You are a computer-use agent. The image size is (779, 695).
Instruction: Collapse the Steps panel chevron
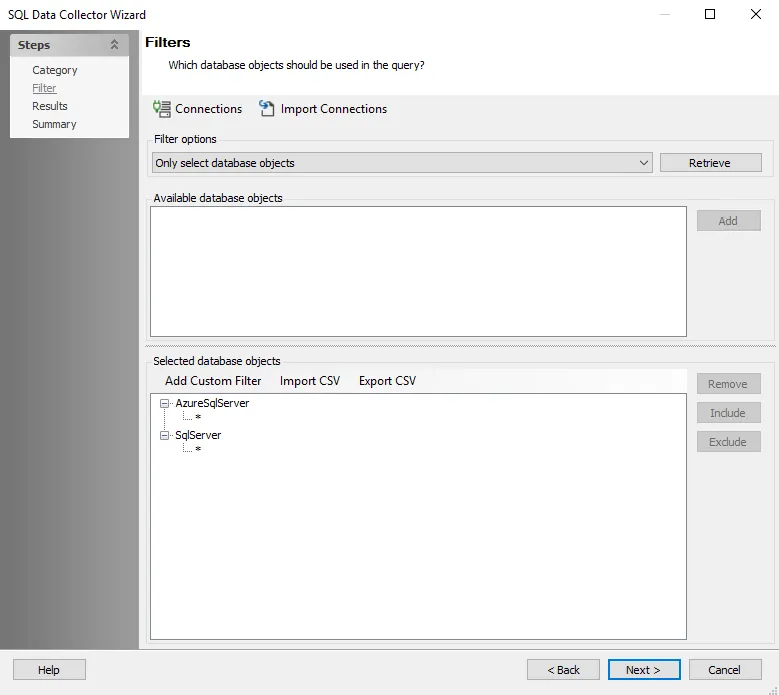pos(114,45)
